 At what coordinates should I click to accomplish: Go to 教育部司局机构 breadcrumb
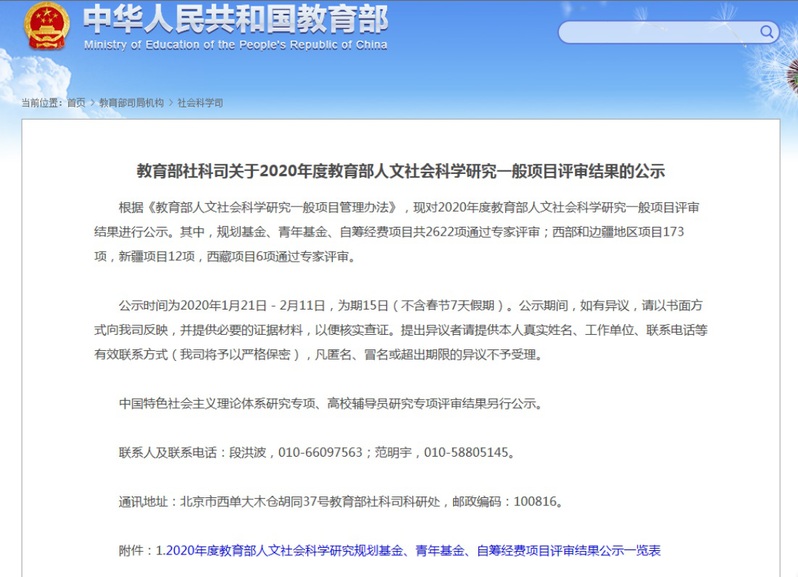[x=131, y=103]
